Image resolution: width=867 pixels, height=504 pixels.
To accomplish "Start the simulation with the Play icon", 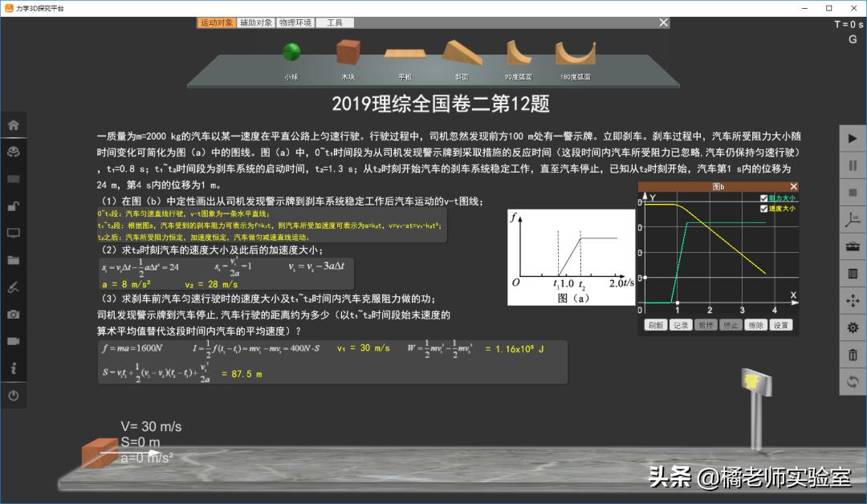I will (853, 138).
